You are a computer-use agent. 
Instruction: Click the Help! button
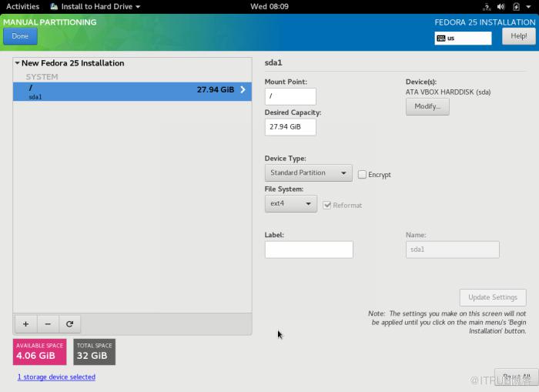click(519, 36)
